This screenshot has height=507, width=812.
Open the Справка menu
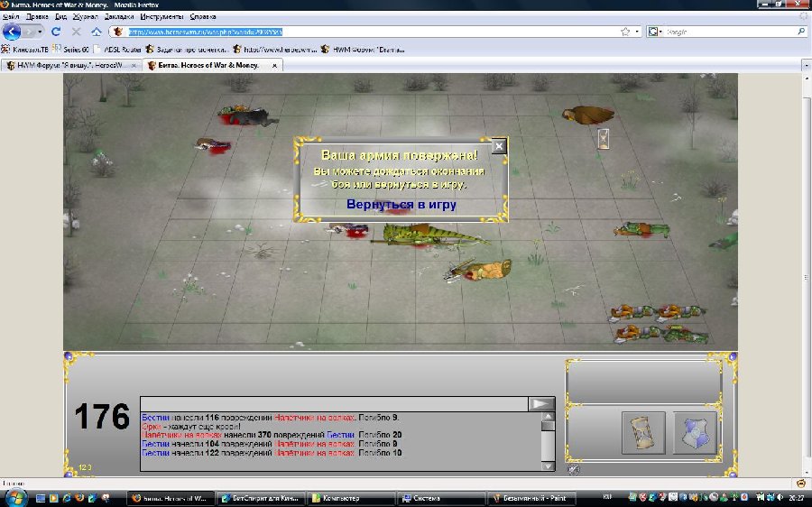[x=202, y=16]
